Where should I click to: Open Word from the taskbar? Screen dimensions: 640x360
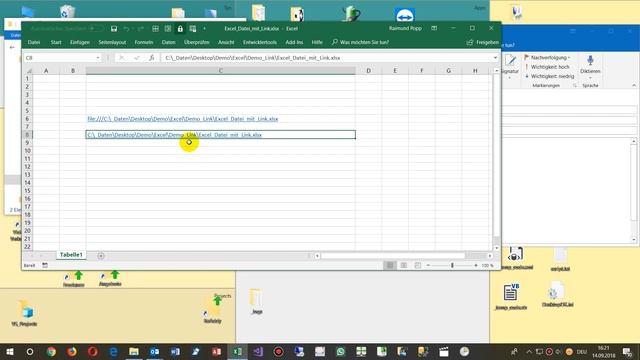[x=175, y=351]
